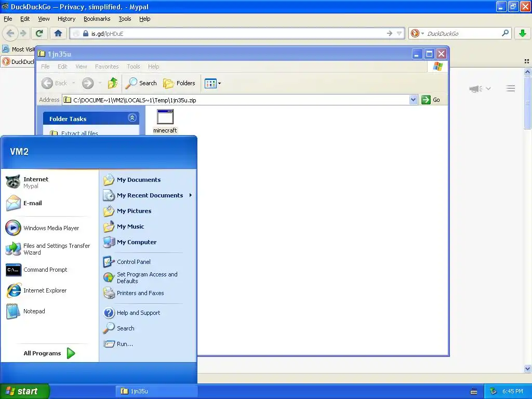Open Explorer Forward history dropdown arrow
Image resolution: width=532 pixels, height=399 pixels.
(100, 83)
